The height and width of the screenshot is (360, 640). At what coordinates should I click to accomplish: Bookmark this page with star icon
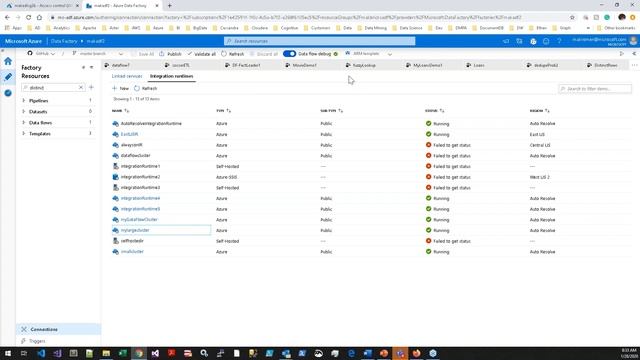click(572, 17)
